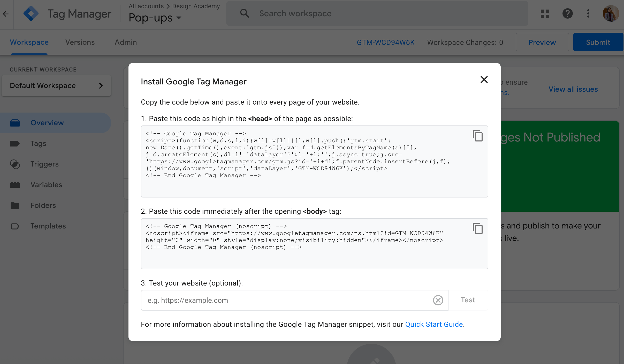This screenshot has height=364, width=624.
Task: Clear the test website URL field
Action: pyautogui.click(x=438, y=300)
